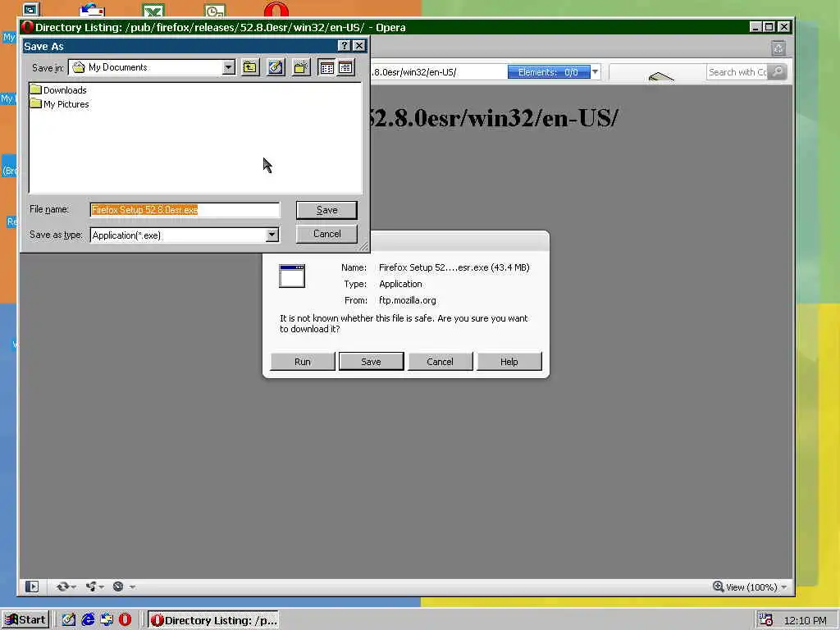Screen dimensions: 840x630
Task: Click the Opera address bar field
Action: point(438,72)
